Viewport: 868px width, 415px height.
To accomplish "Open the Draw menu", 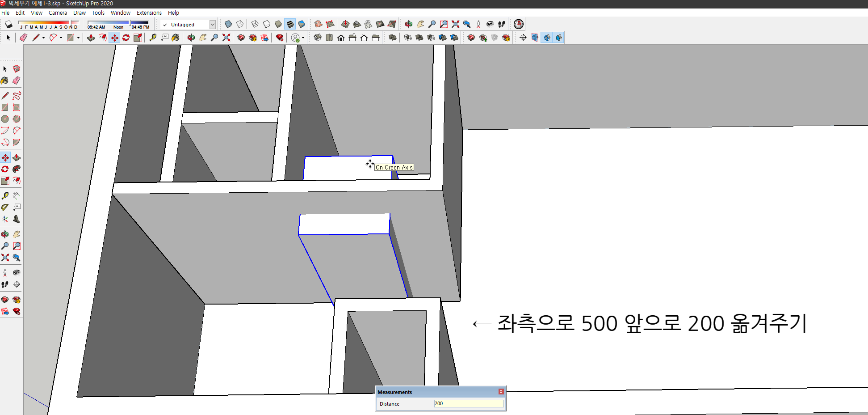I will pos(80,13).
